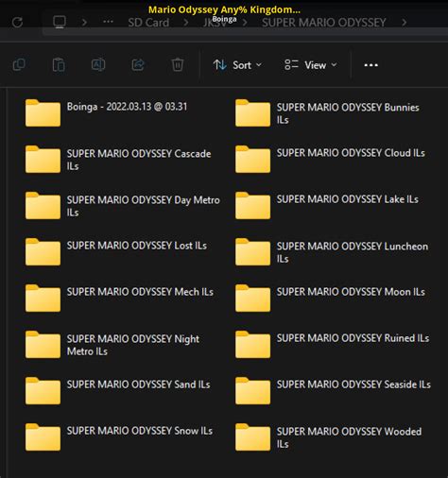Click name "SUPER MARIO ODYSSEY Bunnies ILs"
Image resolution: width=448 pixels, height=478 pixels.
click(348, 113)
